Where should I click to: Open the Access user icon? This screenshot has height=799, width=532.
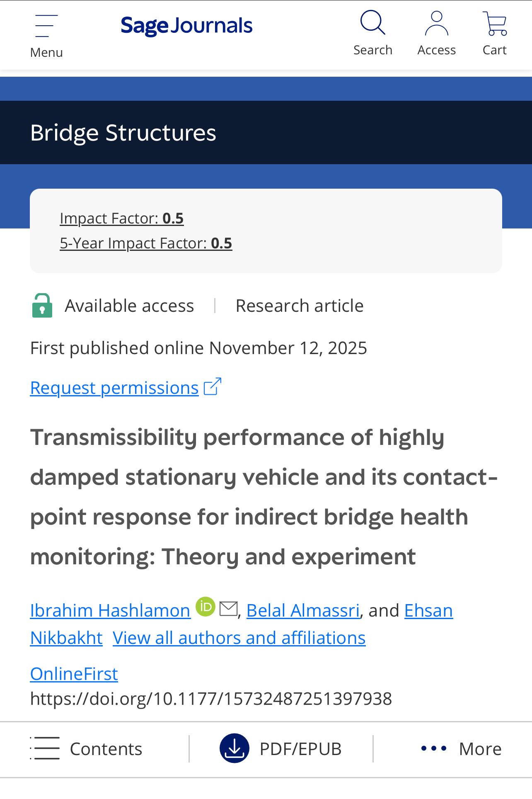point(436,24)
